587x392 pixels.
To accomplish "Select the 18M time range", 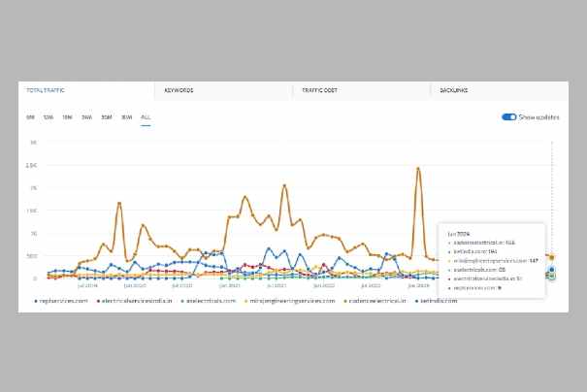I will 67,116.
